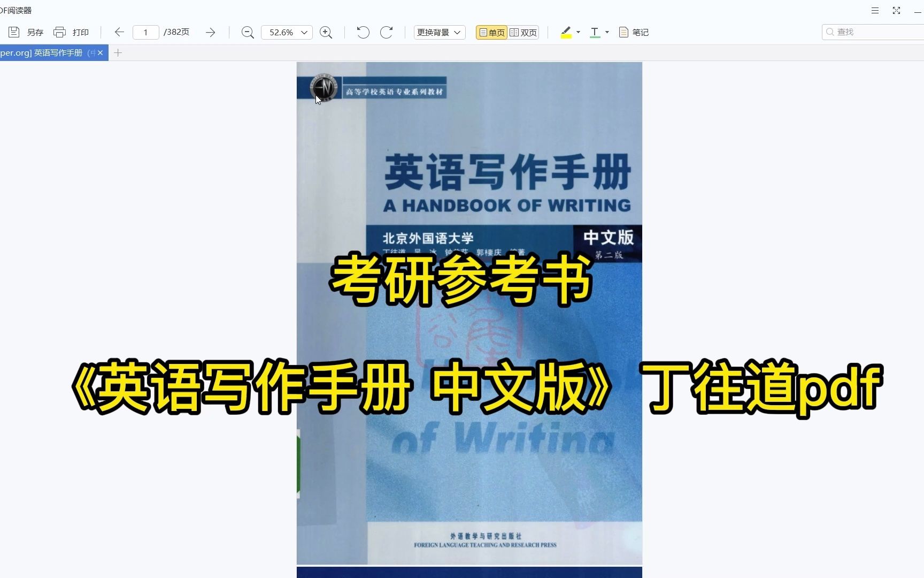
Task: Expand highlighter color dropdown arrow
Action: coord(578,32)
